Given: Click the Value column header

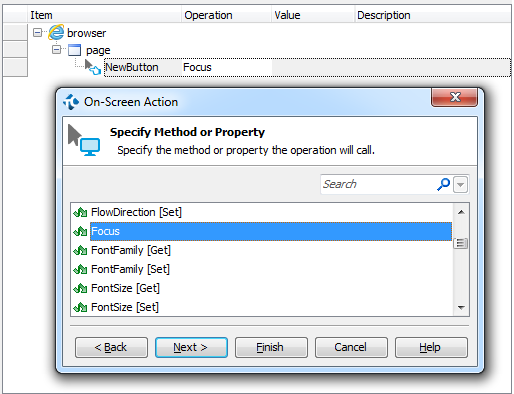Looking at the screenshot, I should pos(313,15).
